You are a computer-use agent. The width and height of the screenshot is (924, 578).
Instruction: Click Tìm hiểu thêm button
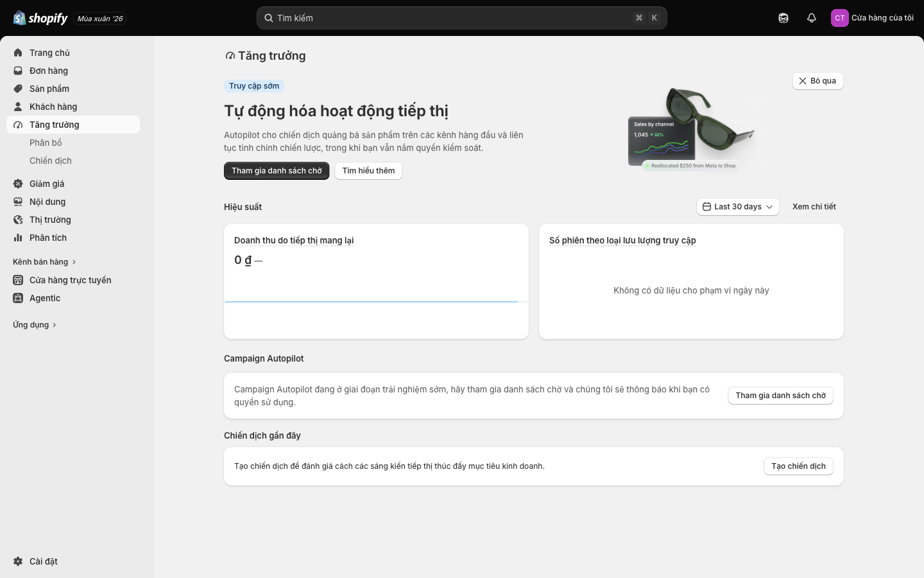(x=368, y=171)
